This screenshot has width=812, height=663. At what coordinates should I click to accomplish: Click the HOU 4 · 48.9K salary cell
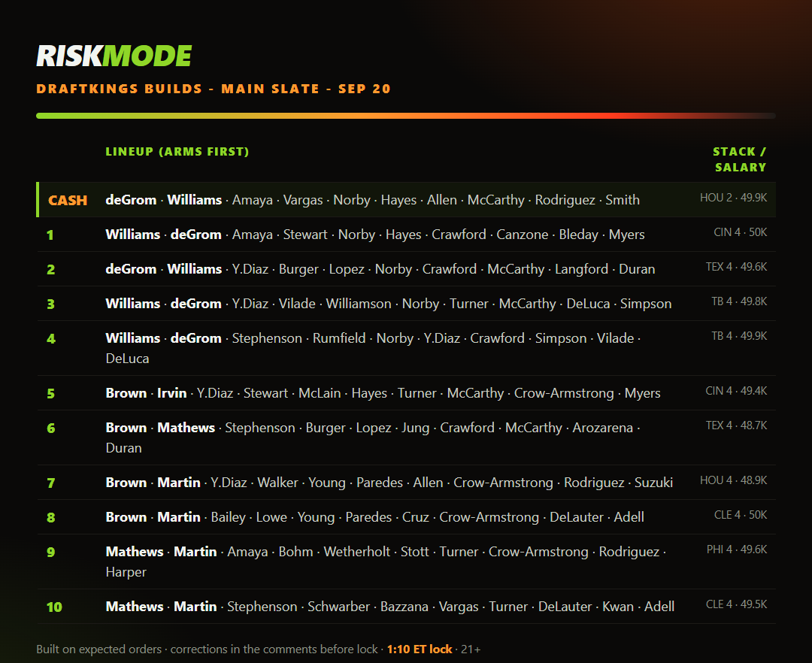733,481
